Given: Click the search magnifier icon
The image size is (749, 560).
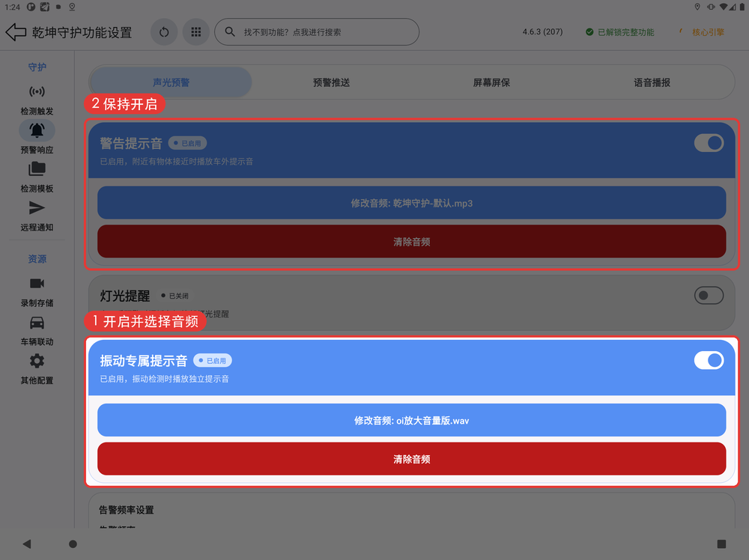Looking at the screenshot, I should (230, 31).
